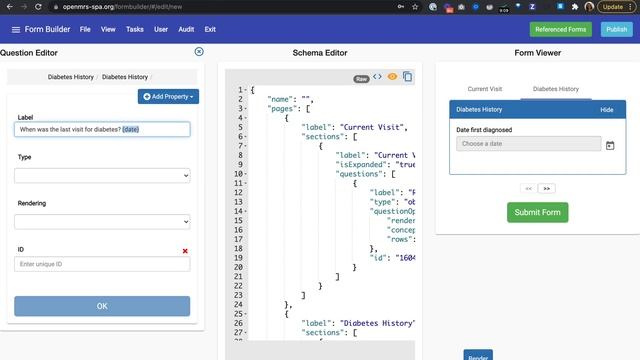Switch to Diabetes History tab in Form Viewer
640x360 pixels.
coord(556,89)
